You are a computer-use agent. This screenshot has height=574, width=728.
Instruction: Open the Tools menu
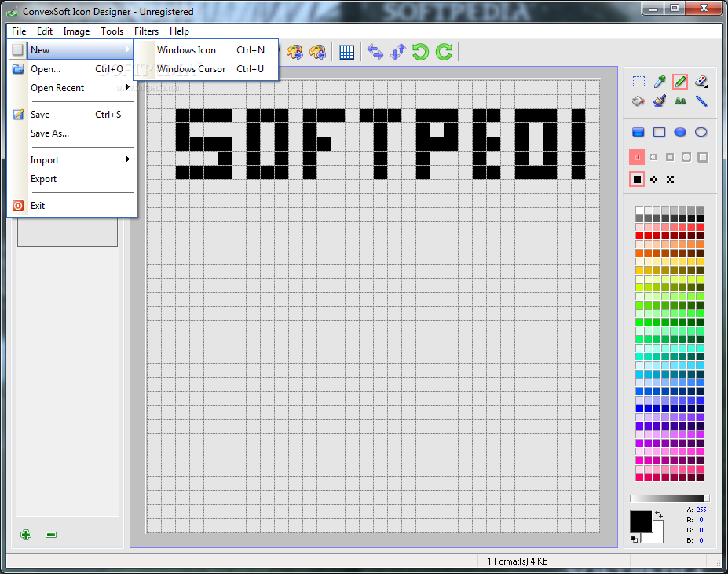coord(112,31)
